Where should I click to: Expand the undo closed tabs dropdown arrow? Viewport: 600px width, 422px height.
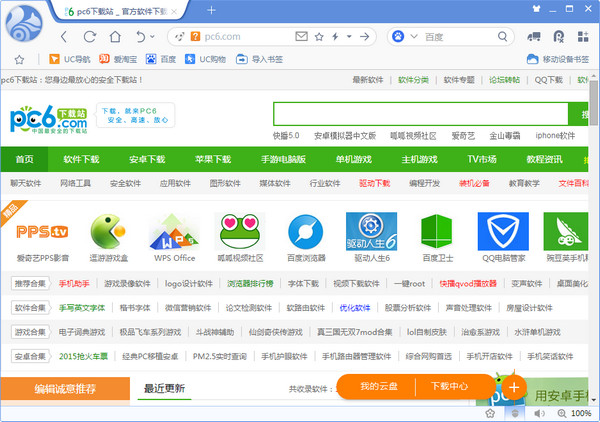(152, 37)
